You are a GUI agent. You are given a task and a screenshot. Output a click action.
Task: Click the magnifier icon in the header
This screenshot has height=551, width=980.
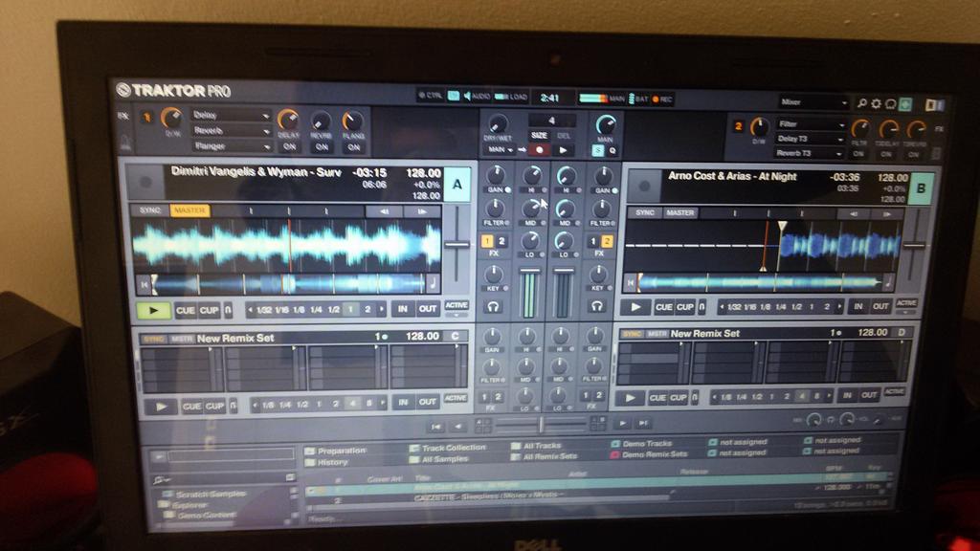pyautogui.click(x=862, y=103)
